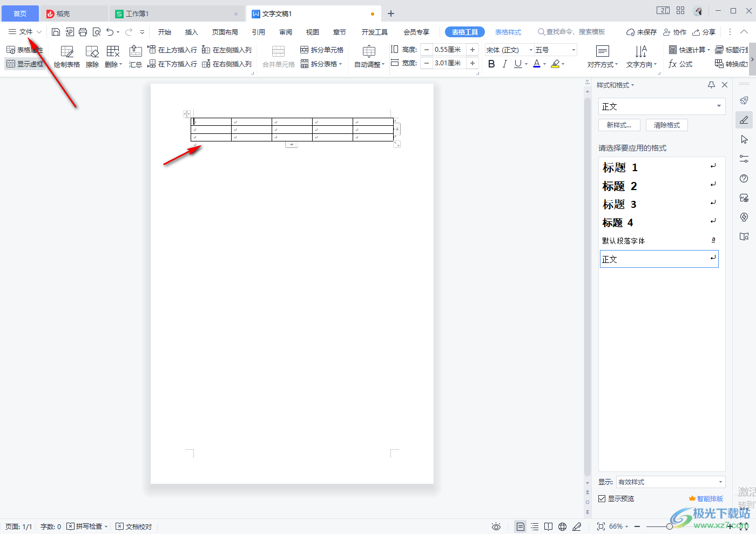Open Table Properties (表格属性)

[x=25, y=50]
